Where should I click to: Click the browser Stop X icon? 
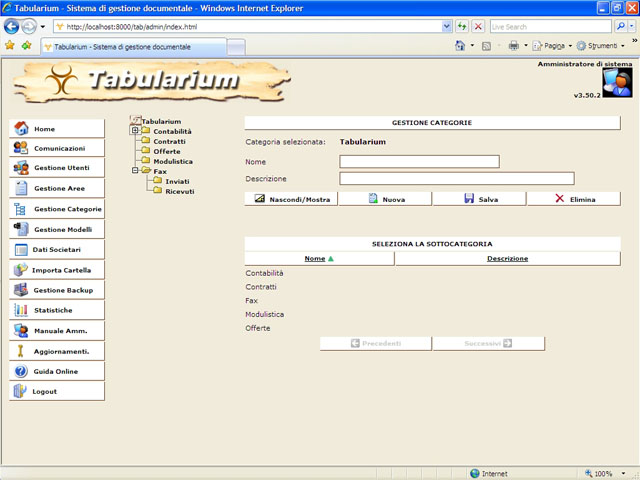coord(478,27)
